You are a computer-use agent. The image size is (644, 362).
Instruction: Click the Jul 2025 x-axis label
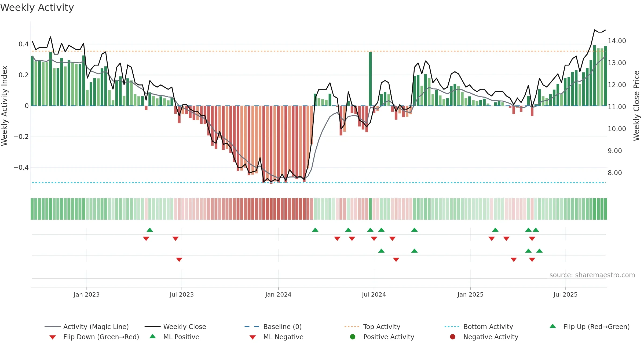click(565, 294)
